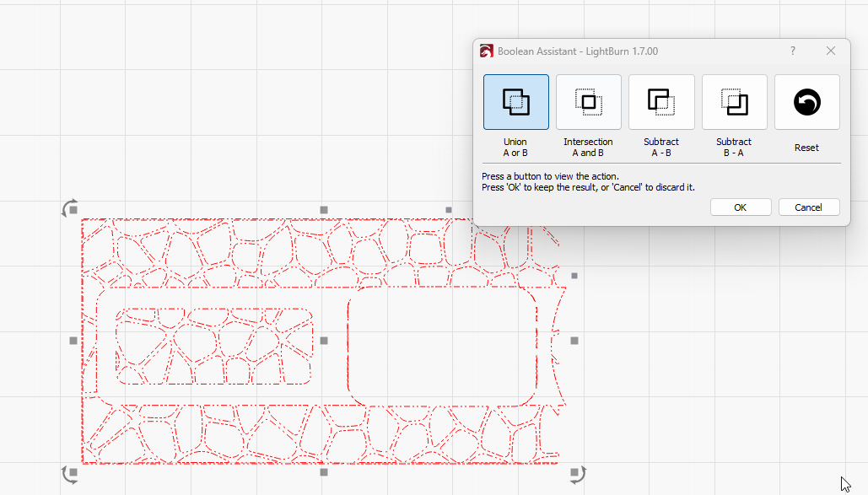
Task: Click the left-middle selection resize handle
Action: click(73, 341)
